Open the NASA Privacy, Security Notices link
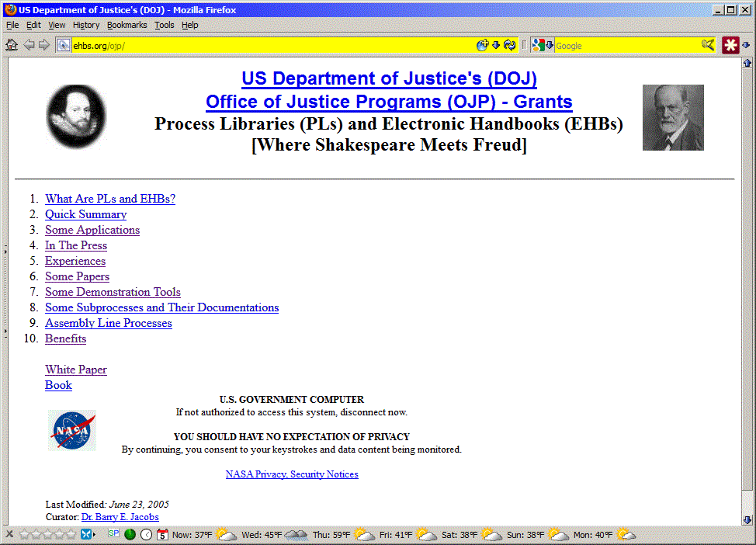This screenshot has width=756, height=545. (x=292, y=474)
